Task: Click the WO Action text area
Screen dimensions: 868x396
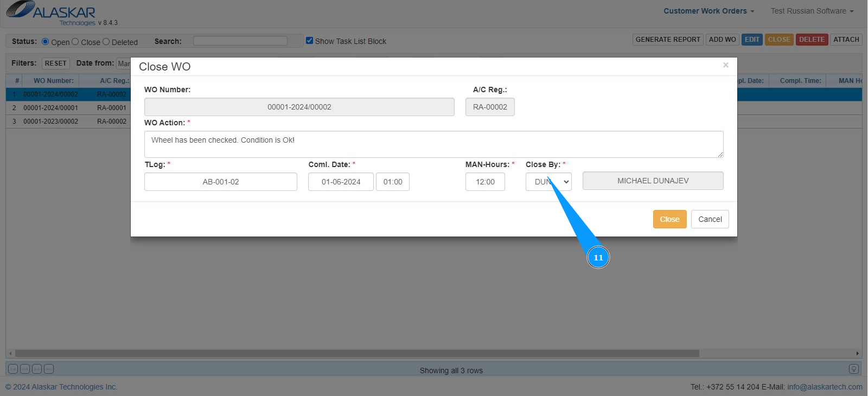Action: coord(433,144)
